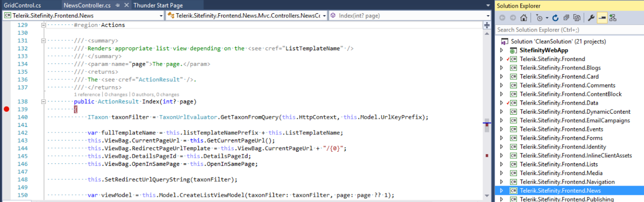This screenshot has width=644, height=202.
Task: Expand the Telerik.Sitefinity.Frontend.Navigation node
Action: pyautogui.click(x=502, y=182)
